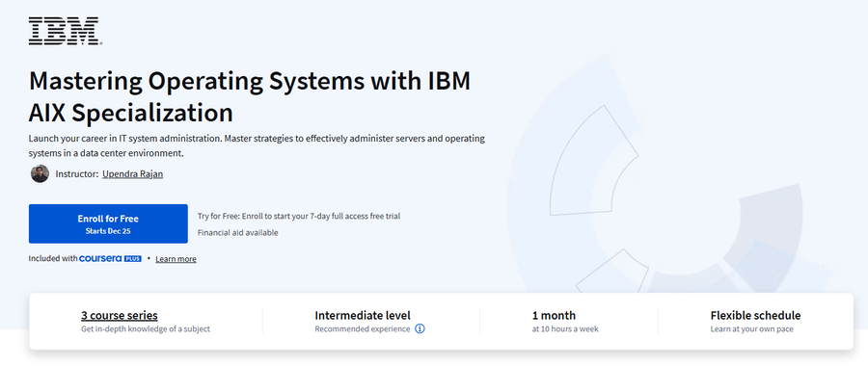Screen dimensions: 868x366
Task: Open the instructor's profile photo
Action: pyautogui.click(x=40, y=173)
